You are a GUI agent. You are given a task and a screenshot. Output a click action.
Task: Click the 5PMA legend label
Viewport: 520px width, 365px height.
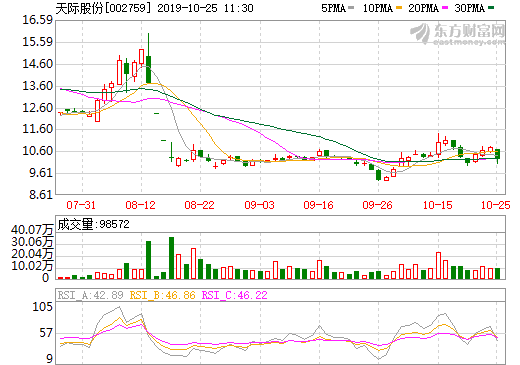pos(333,8)
